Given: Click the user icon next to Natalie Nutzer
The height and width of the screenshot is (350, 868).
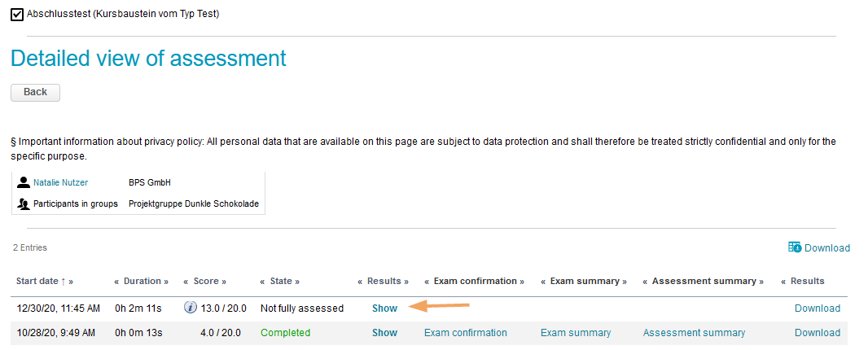Looking at the screenshot, I should [24, 183].
